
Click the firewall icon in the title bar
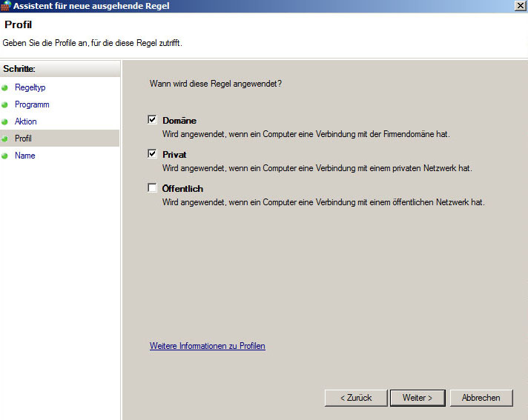coord(7,5)
